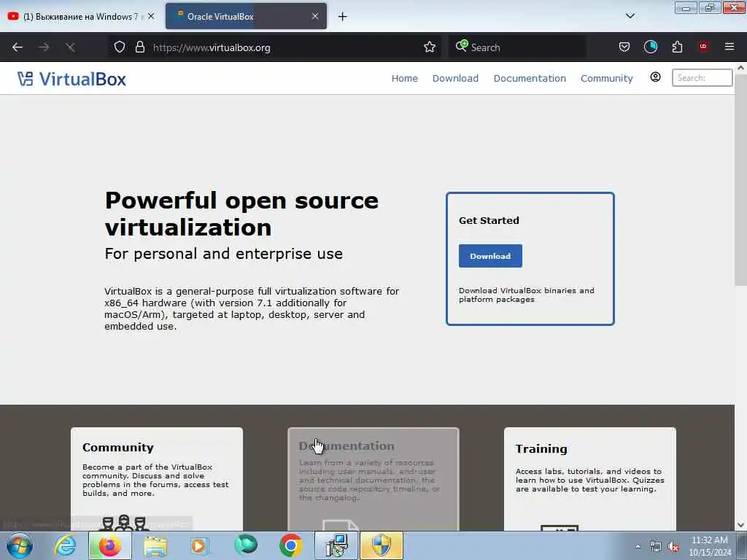
Task: Click the scrollbar up arrow
Action: pos(740,68)
